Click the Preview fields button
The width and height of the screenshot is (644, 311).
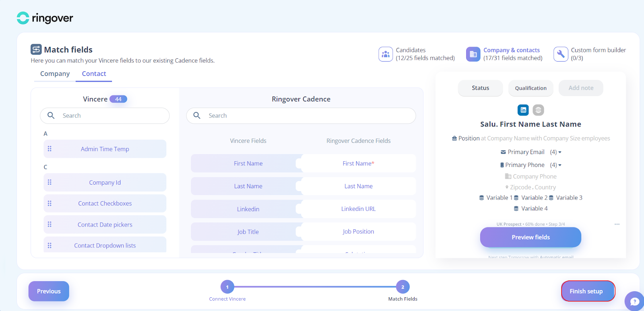[530, 237]
